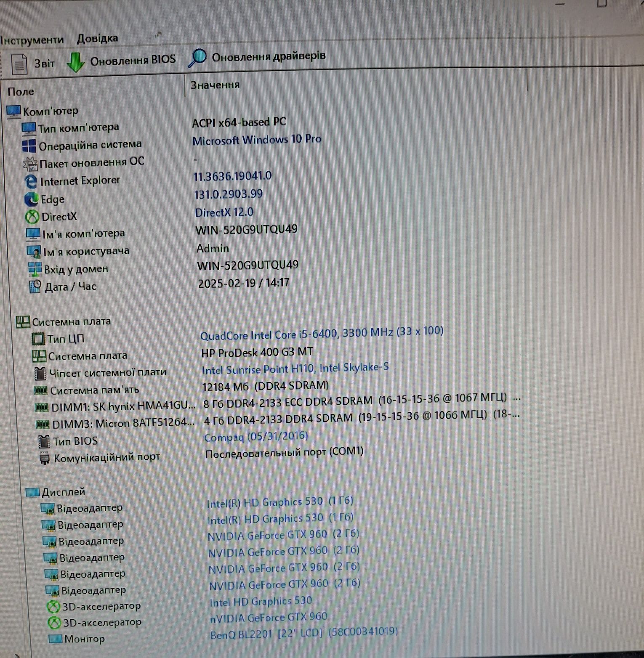Click the green Оновлення BIOS arrow icon
Viewport: 644px width, 658px height.
pos(76,62)
